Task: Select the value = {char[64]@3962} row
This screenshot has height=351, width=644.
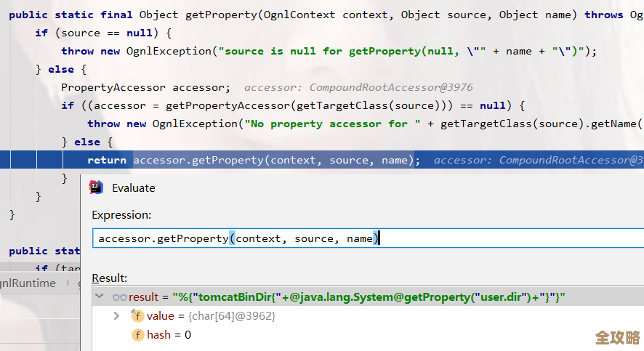Action: pos(211,316)
